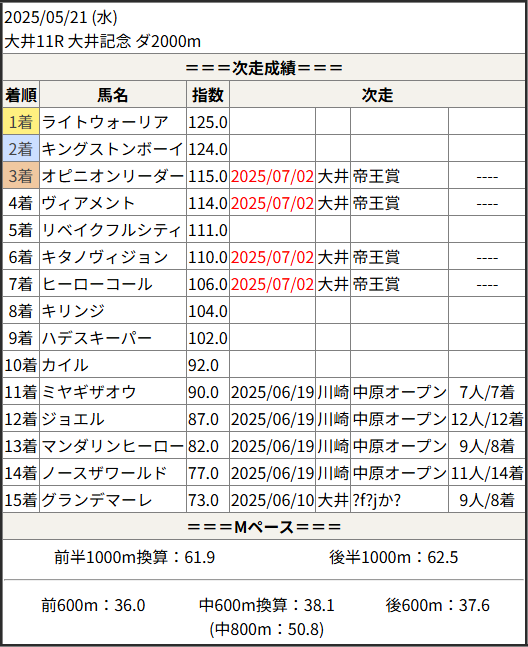Click the ===次走成績=== section header
Viewport: 528px width, 647px height.
pyautogui.click(x=264, y=67)
